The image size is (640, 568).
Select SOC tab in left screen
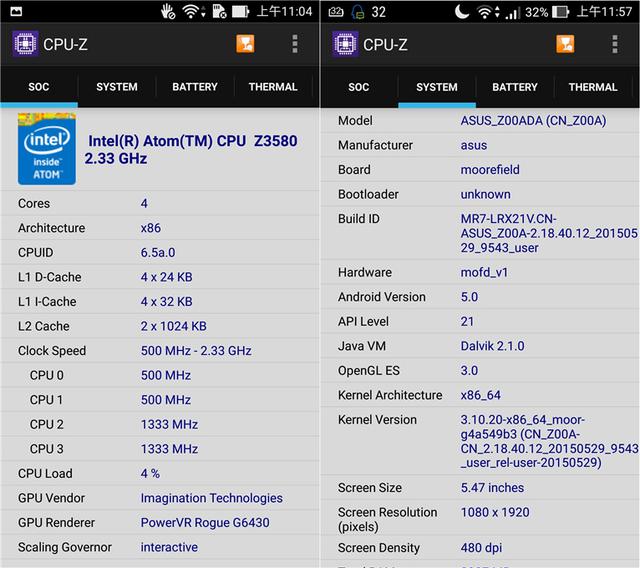coord(39,87)
